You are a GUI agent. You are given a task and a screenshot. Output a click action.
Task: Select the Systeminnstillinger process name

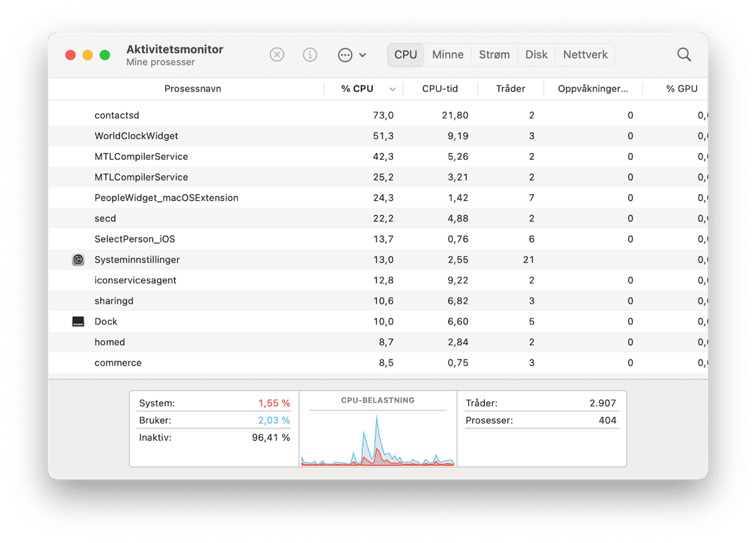[x=137, y=260]
